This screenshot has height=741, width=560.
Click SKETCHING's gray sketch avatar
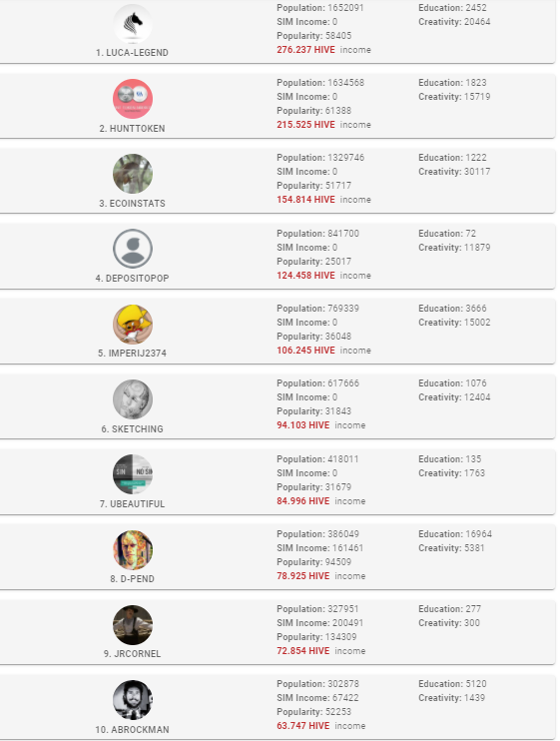(133, 399)
